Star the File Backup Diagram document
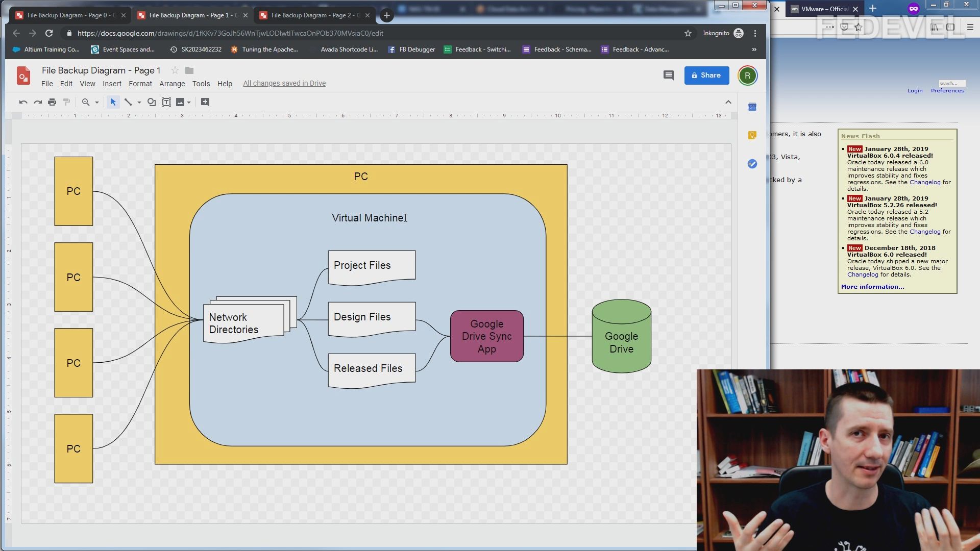Screen dimensions: 980x551 (175, 70)
